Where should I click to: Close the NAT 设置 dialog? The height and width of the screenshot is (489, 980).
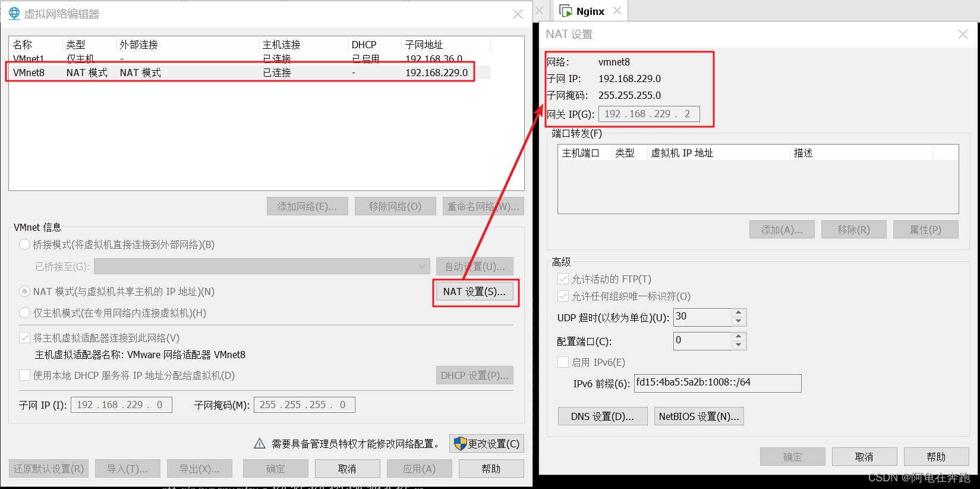click(x=963, y=35)
